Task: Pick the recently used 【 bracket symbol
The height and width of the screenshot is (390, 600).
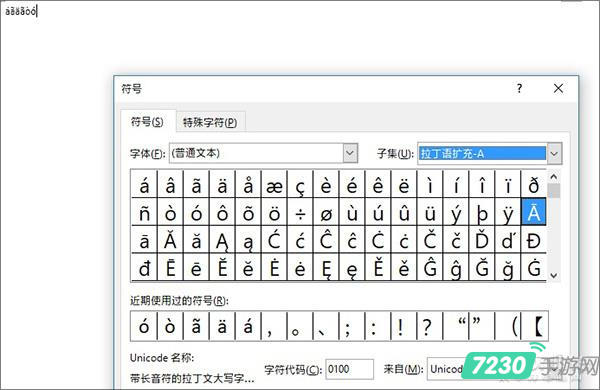Action: (x=535, y=326)
